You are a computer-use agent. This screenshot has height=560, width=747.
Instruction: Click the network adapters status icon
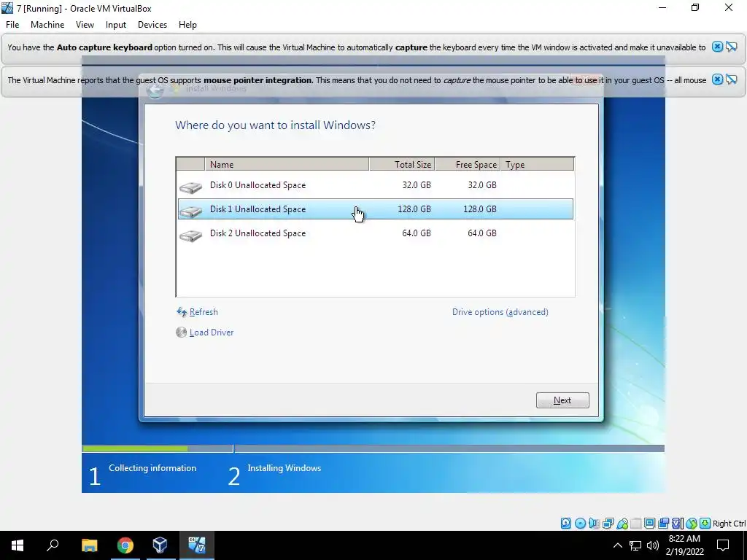608,524
